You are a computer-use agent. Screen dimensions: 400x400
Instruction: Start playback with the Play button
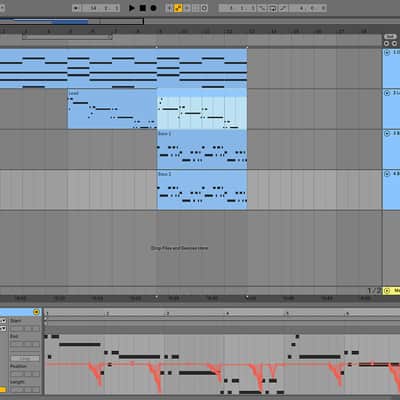pos(132,8)
